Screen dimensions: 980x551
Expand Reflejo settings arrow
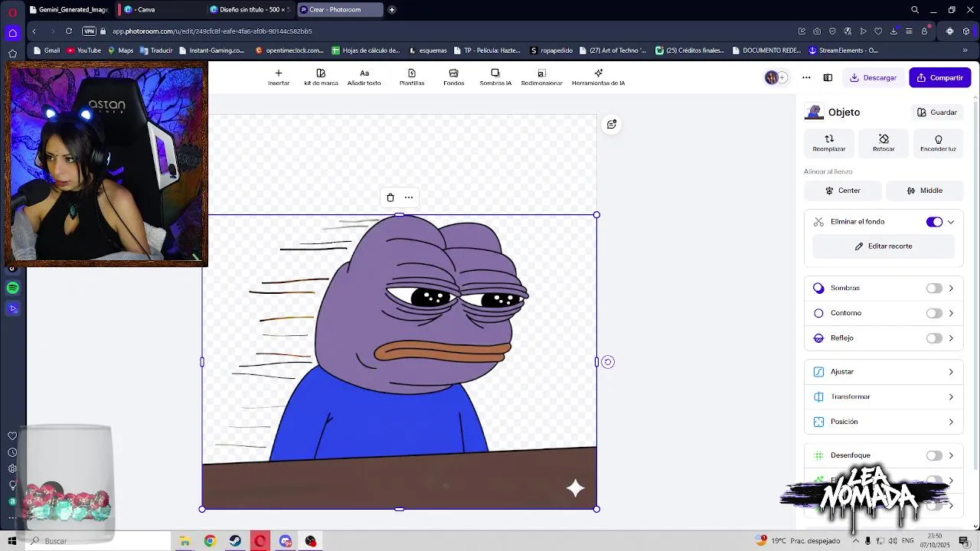pyautogui.click(x=951, y=338)
